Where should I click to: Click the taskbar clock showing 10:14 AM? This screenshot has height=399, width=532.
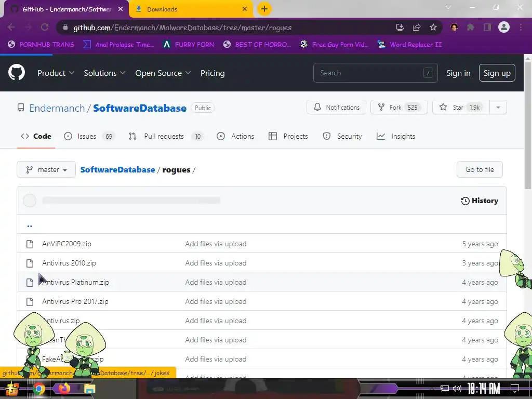[x=484, y=389]
